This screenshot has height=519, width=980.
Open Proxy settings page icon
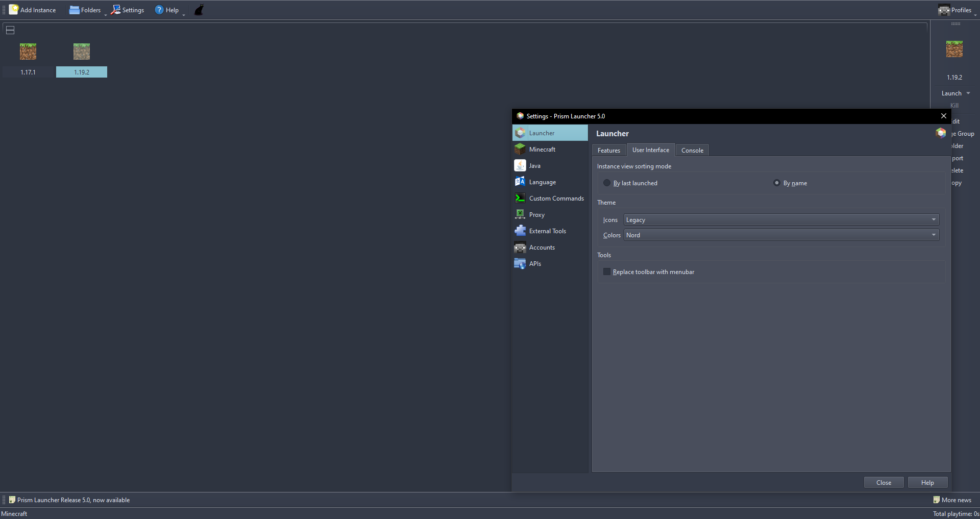point(520,214)
